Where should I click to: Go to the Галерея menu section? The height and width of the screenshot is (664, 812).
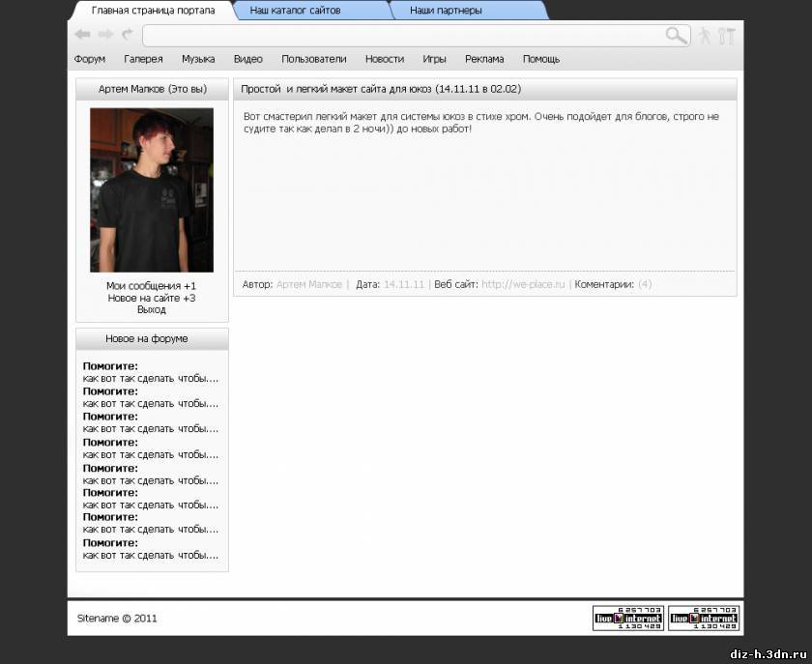143,59
